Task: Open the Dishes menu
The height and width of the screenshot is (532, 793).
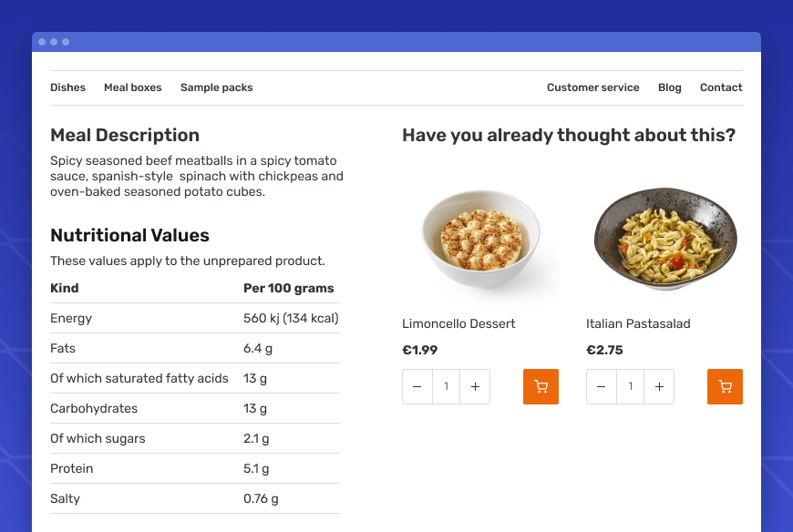Action: coord(67,87)
